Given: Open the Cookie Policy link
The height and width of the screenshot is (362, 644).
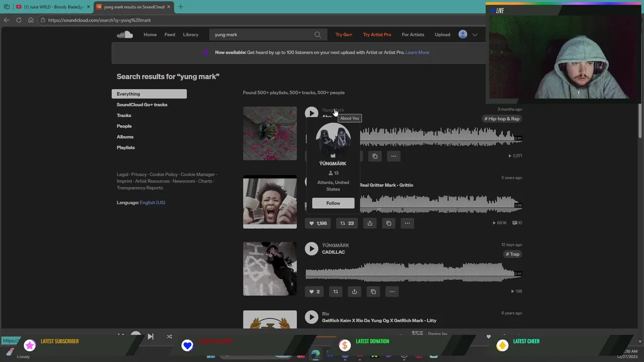Looking at the screenshot, I should [x=164, y=174].
